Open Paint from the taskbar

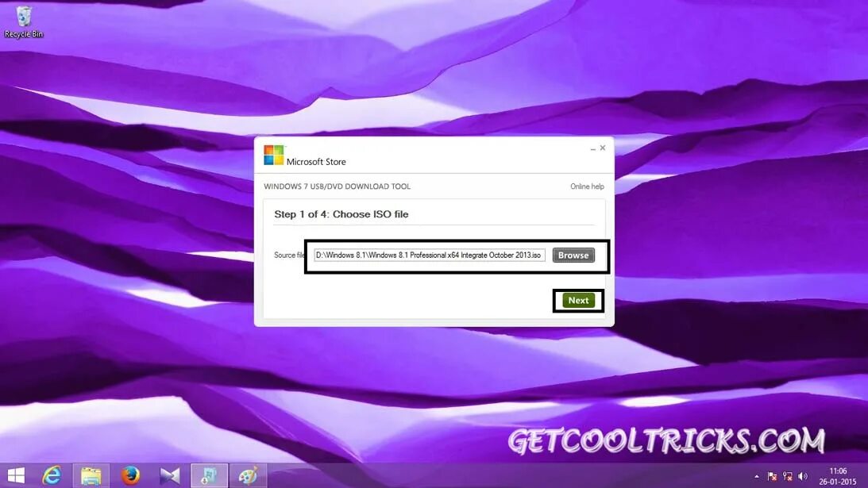click(x=249, y=475)
